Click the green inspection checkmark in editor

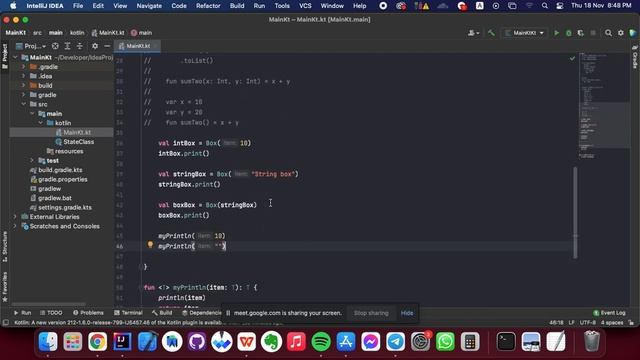point(572,58)
